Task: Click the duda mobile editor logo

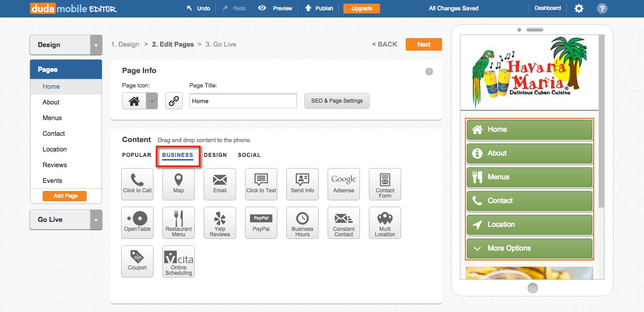Action: pyautogui.click(x=74, y=9)
